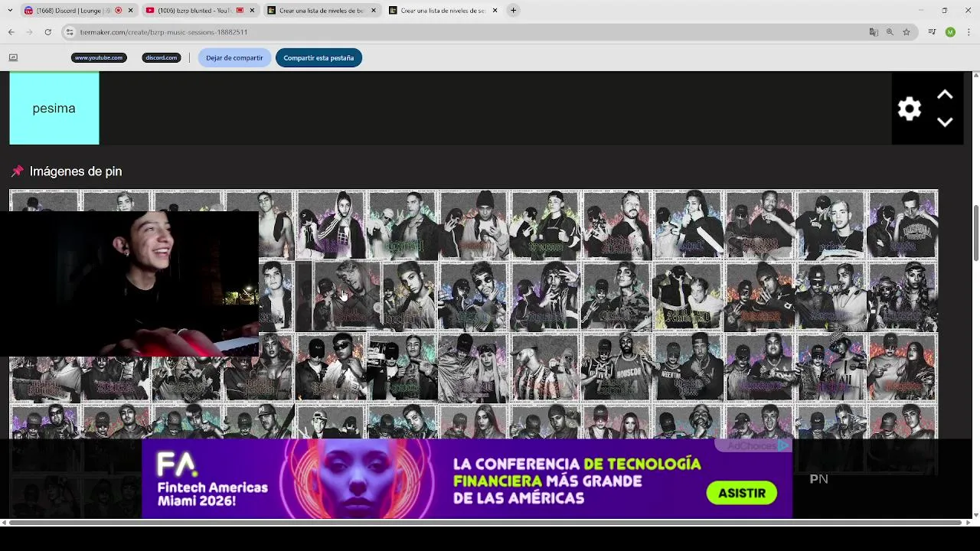Open the tab search dropdown arrow
Viewport: 980px width, 551px height.
click(x=10, y=11)
